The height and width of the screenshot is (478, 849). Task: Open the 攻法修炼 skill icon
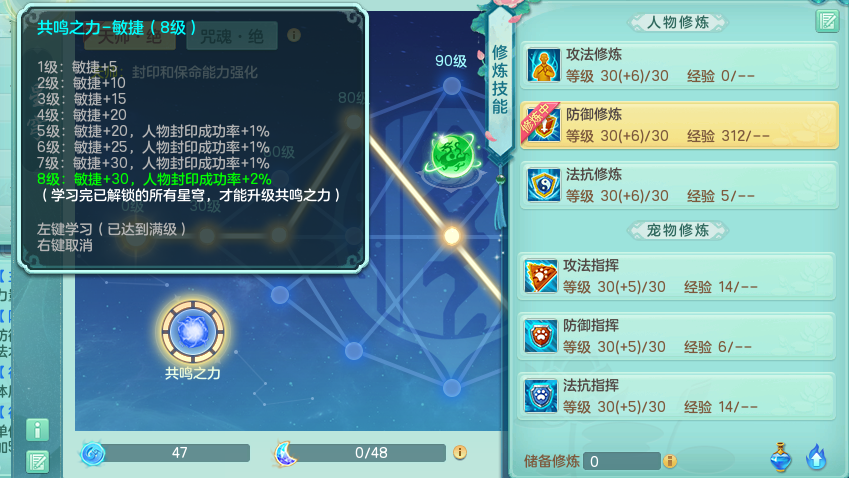click(x=543, y=66)
